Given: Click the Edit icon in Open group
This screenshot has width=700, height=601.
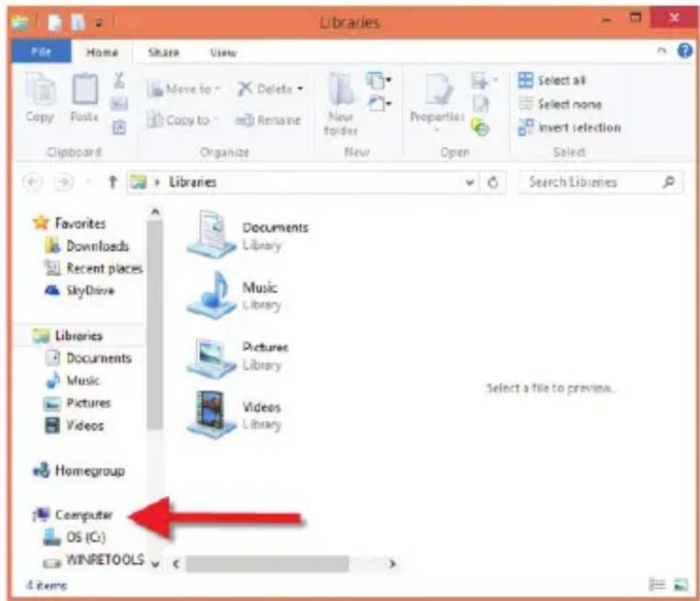Looking at the screenshot, I should coord(480,104).
